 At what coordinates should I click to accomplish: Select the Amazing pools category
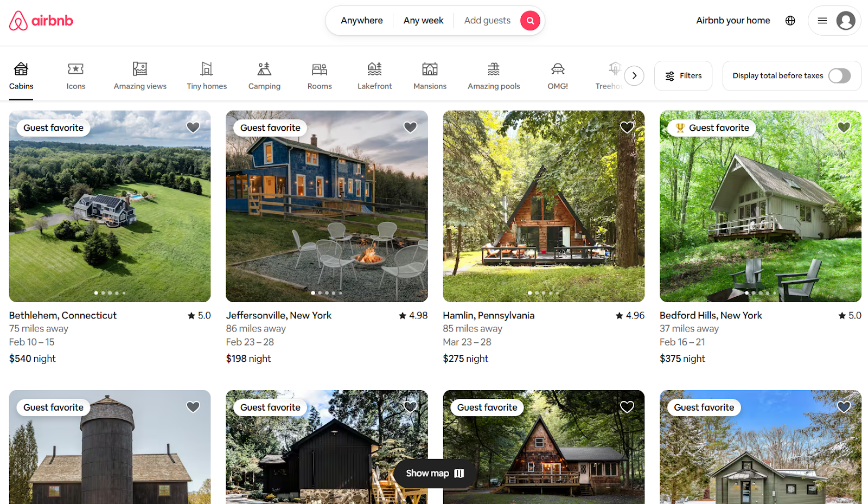click(x=493, y=76)
